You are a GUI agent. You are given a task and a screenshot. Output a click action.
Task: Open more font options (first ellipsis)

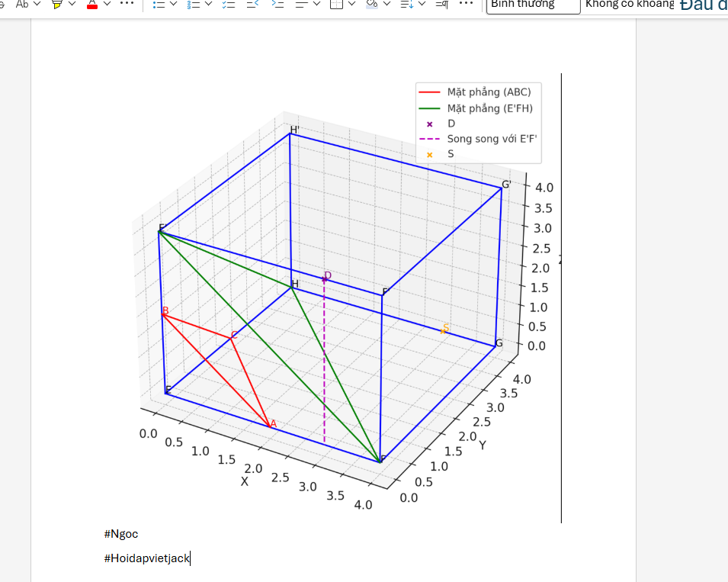(x=127, y=4)
